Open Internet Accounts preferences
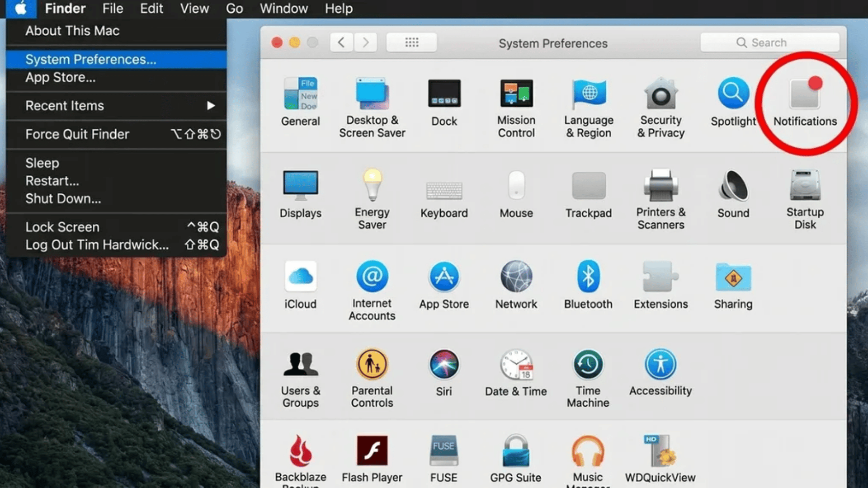868x488 pixels. click(x=372, y=291)
